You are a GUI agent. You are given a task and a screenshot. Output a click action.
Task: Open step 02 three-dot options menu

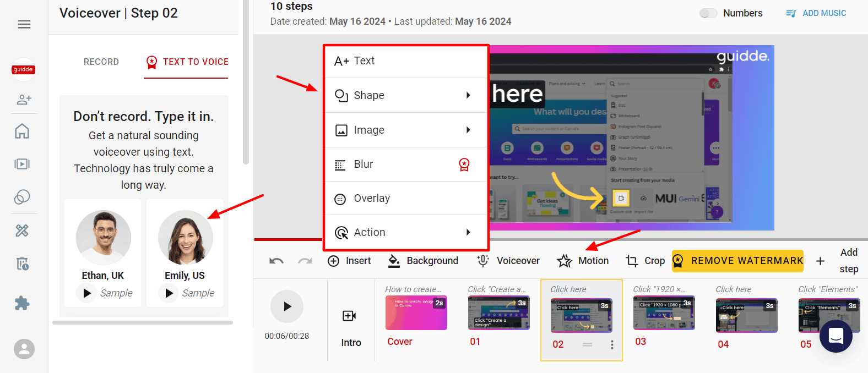point(612,344)
